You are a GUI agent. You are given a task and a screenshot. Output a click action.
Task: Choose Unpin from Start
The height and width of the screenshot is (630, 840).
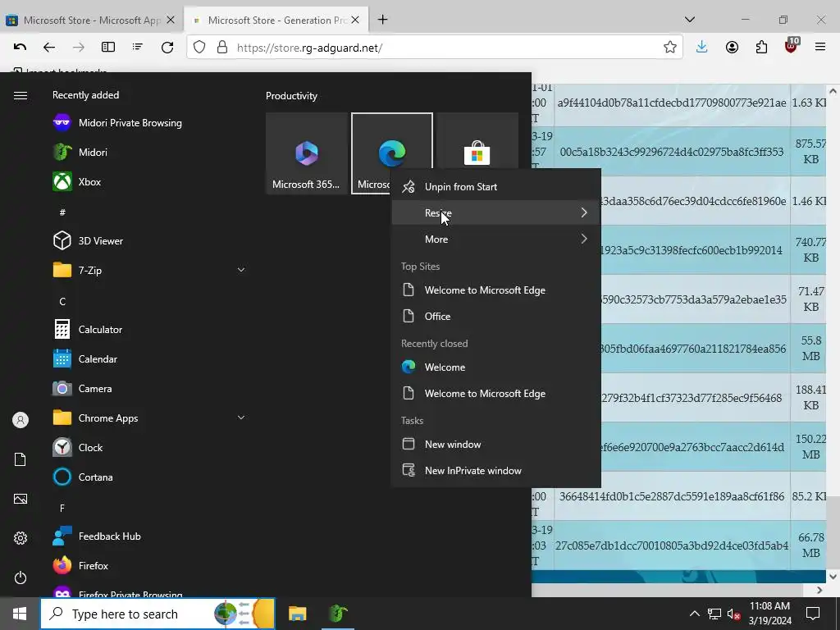(x=496, y=186)
